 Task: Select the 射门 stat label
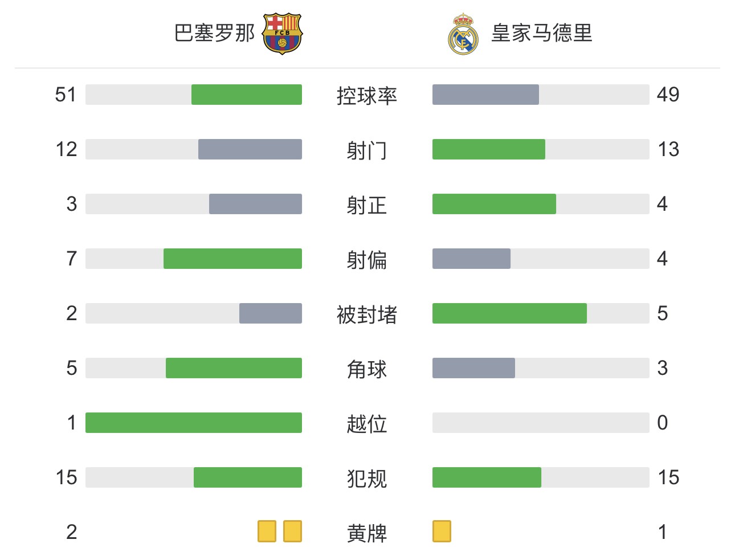tap(367, 150)
